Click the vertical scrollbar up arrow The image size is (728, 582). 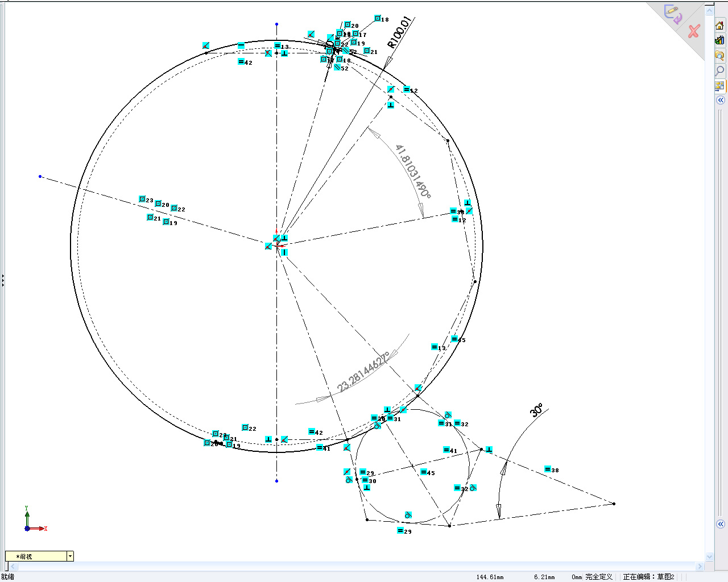click(x=709, y=10)
